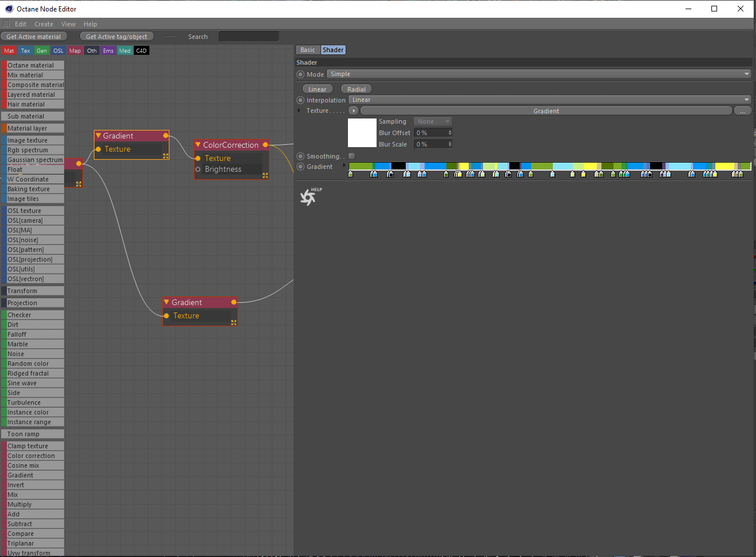Screen dimensions: 756x557
Task: Filter nodes by green Gen category
Action: [x=42, y=51]
